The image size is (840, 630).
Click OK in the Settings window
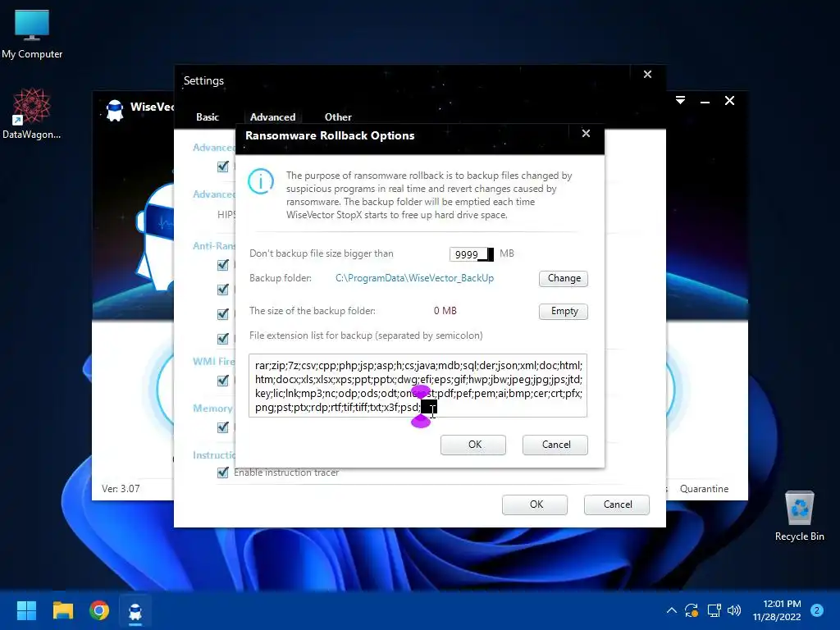click(x=535, y=504)
